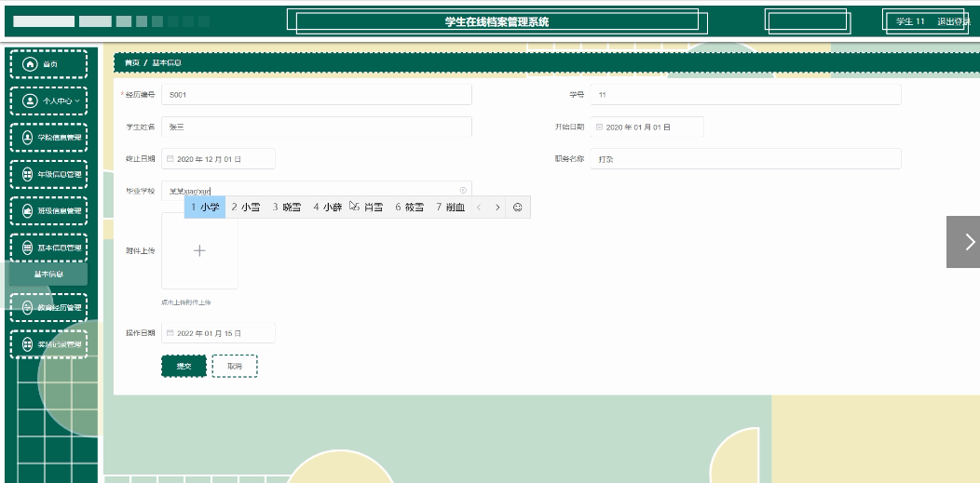Open the 教育经历管理 menu label
The width and height of the screenshot is (980, 483).
(x=60, y=308)
